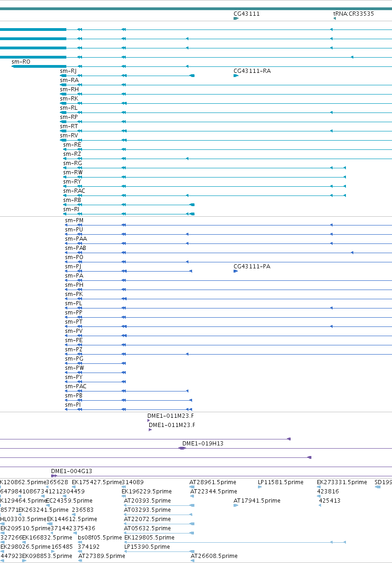Image resolution: width=392 pixels, height=563 pixels.
Task: Select the sm-PAC CDS label
Action: point(76,386)
